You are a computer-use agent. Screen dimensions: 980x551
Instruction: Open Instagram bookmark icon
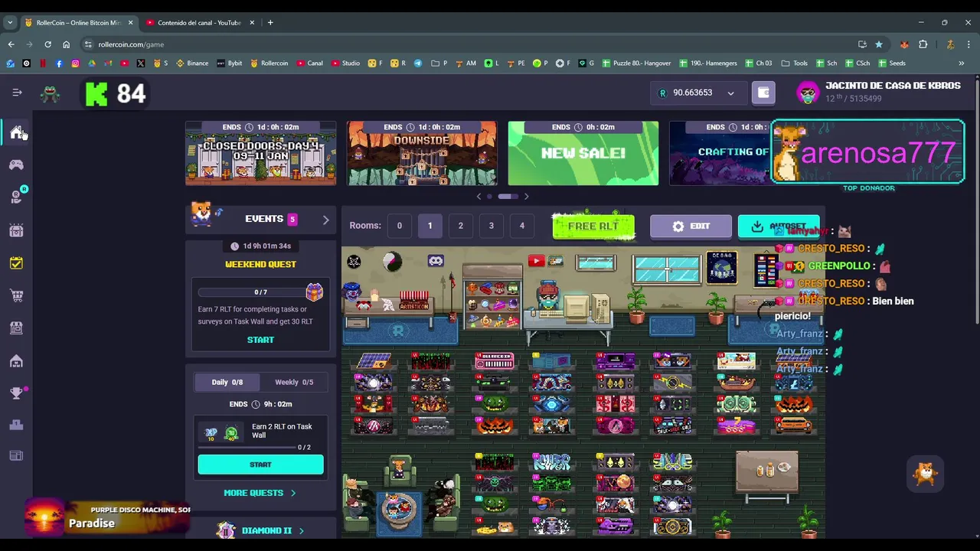click(75, 64)
